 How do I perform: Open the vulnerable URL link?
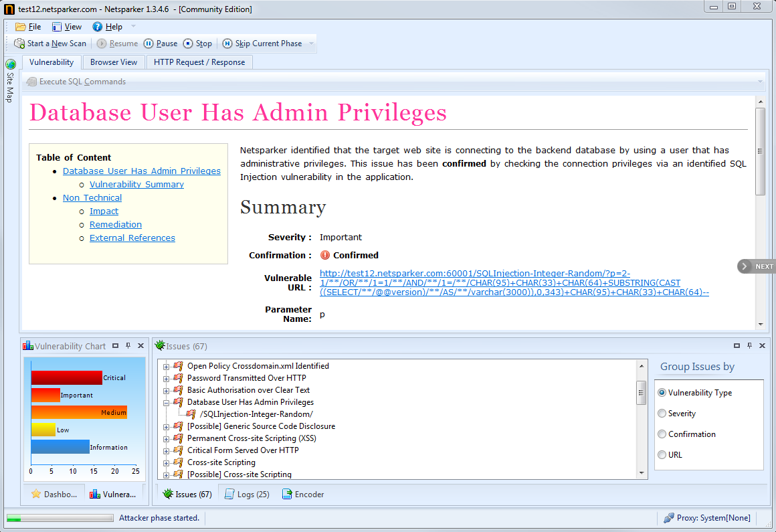click(514, 282)
